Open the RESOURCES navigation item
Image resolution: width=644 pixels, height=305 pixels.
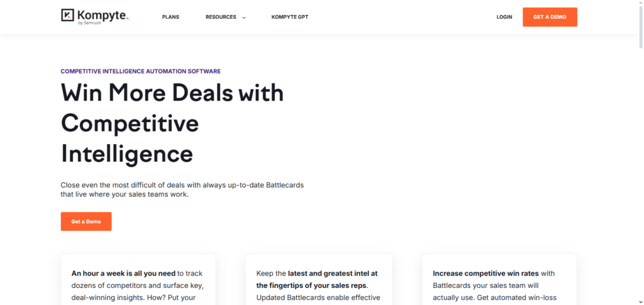point(221,17)
